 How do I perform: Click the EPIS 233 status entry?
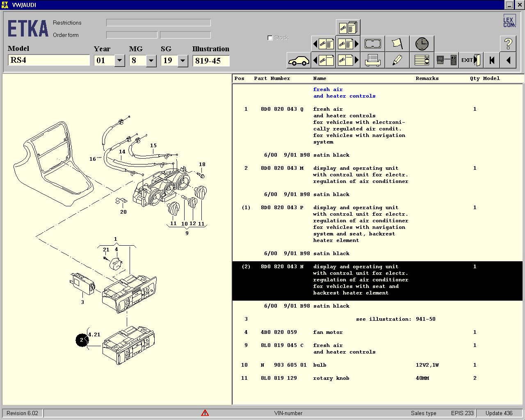pos(462,413)
